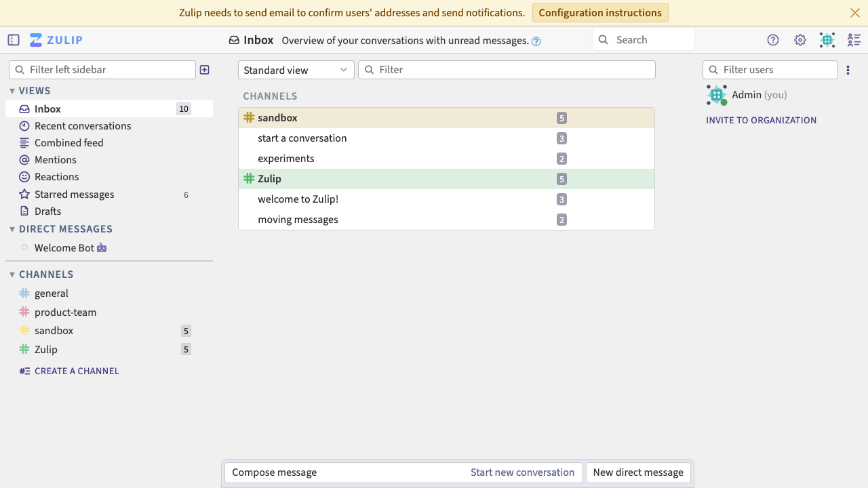Click the Search box in the header
The width and height of the screenshot is (868, 488).
(x=644, y=40)
